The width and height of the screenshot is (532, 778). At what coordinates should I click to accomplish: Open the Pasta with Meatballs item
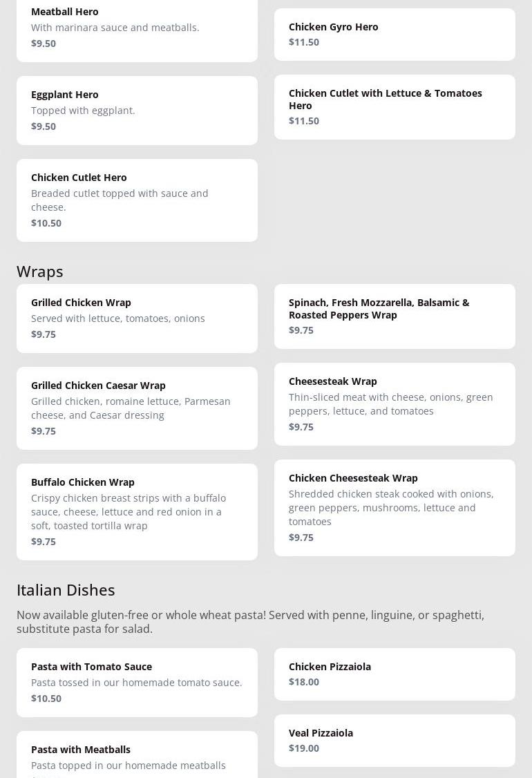coord(137,756)
